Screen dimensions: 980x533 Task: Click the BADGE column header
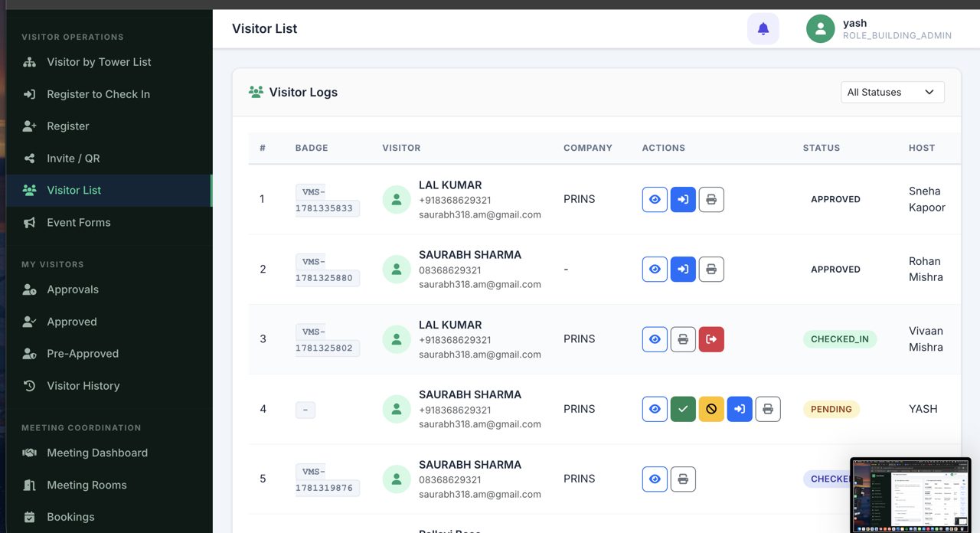tap(312, 148)
